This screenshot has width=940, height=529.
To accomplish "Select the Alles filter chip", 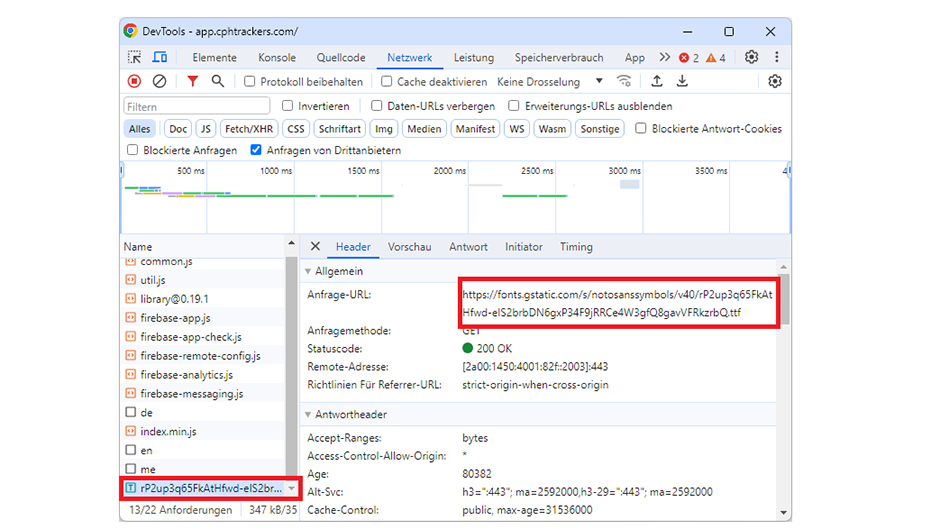I will click(x=139, y=128).
